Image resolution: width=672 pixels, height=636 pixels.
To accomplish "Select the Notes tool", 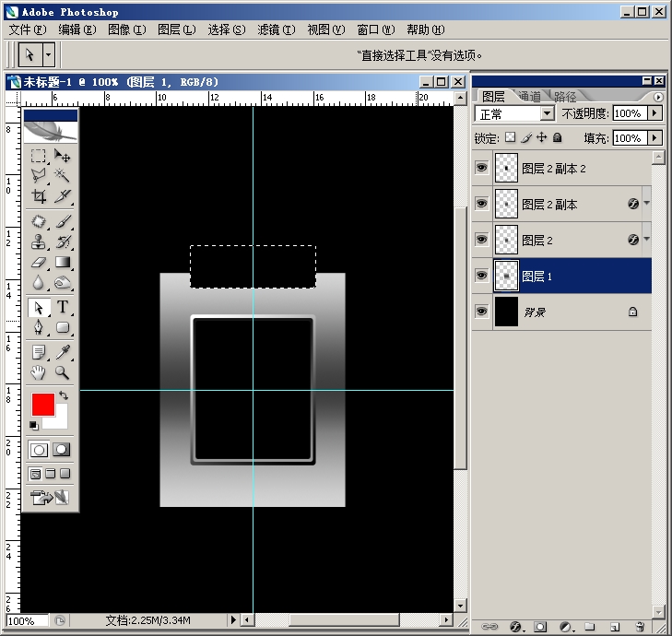I will click(38, 353).
